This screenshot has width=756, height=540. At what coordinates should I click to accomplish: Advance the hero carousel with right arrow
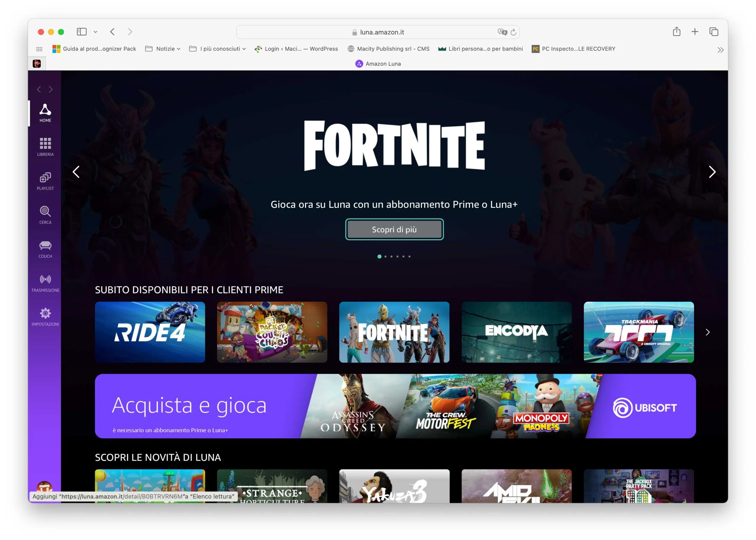[x=712, y=172]
